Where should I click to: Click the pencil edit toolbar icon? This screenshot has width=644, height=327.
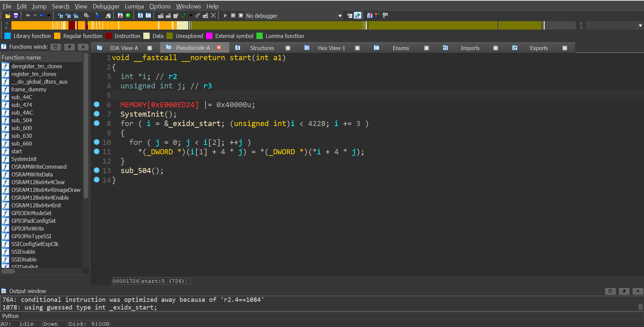coord(205,15)
